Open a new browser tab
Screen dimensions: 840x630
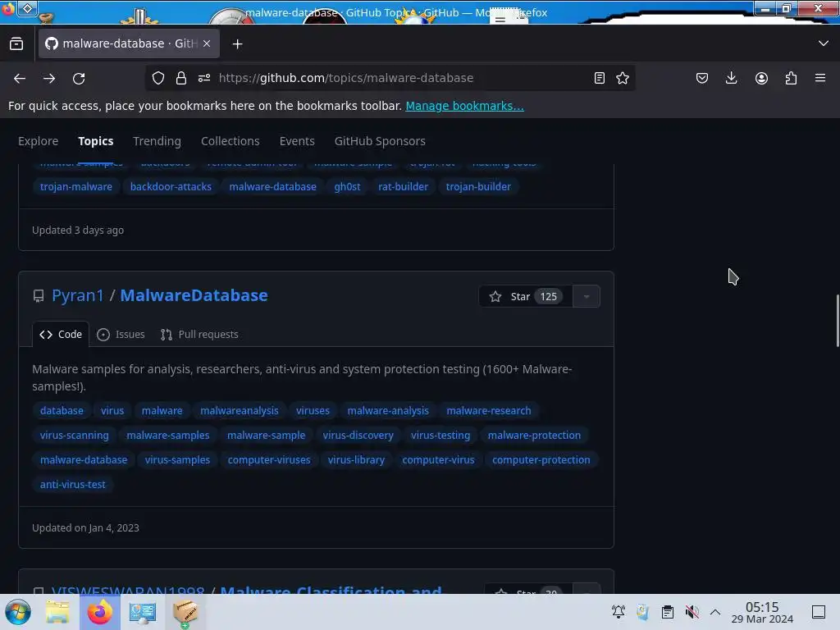coord(237,44)
